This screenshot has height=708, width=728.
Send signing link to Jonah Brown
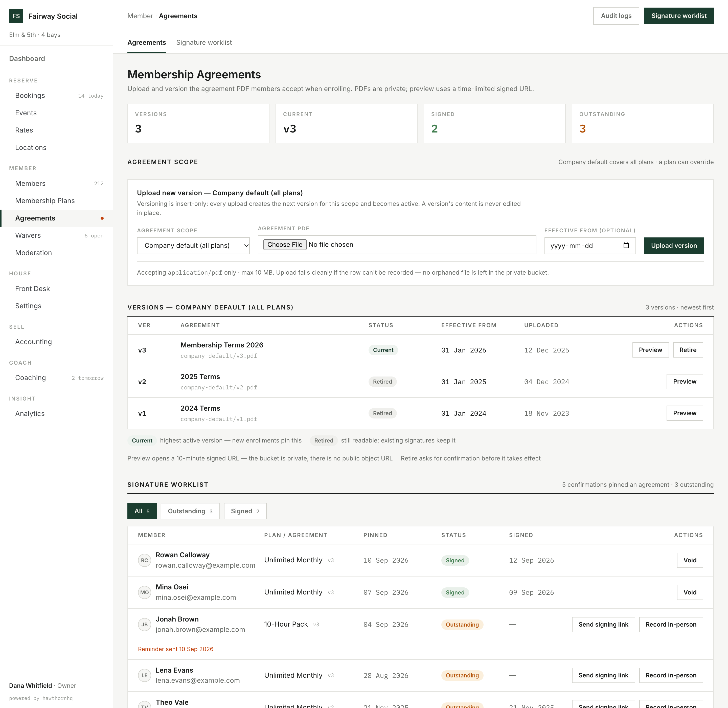click(x=603, y=624)
